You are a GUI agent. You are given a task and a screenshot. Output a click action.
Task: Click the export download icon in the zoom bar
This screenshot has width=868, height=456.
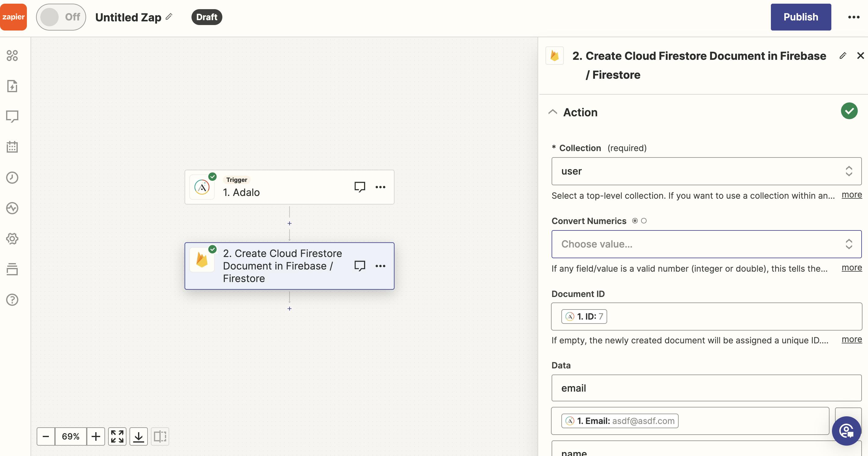coord(138,436)
